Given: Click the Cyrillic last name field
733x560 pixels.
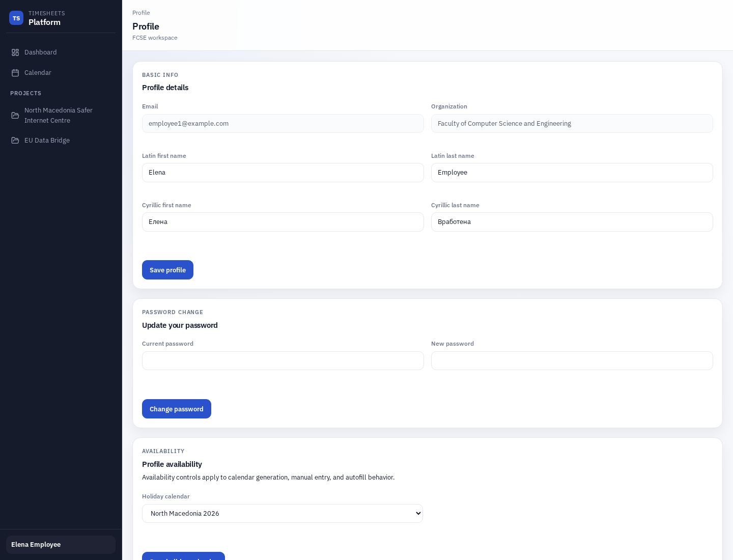Looking at the screenshot, I should (572, 222).
